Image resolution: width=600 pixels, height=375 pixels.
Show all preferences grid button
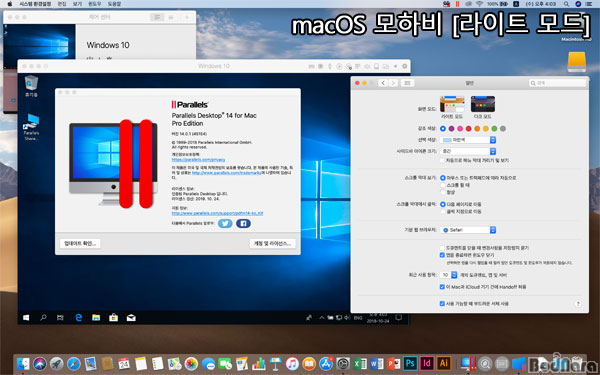pyautogui.click(x=407, y=83)
